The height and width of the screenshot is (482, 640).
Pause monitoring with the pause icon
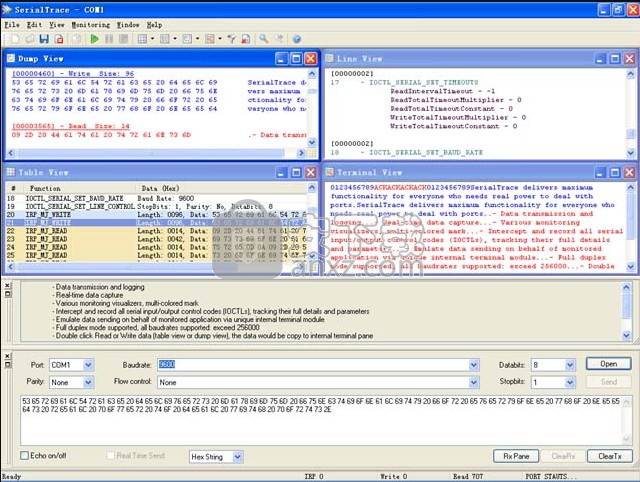coord(109,39)
